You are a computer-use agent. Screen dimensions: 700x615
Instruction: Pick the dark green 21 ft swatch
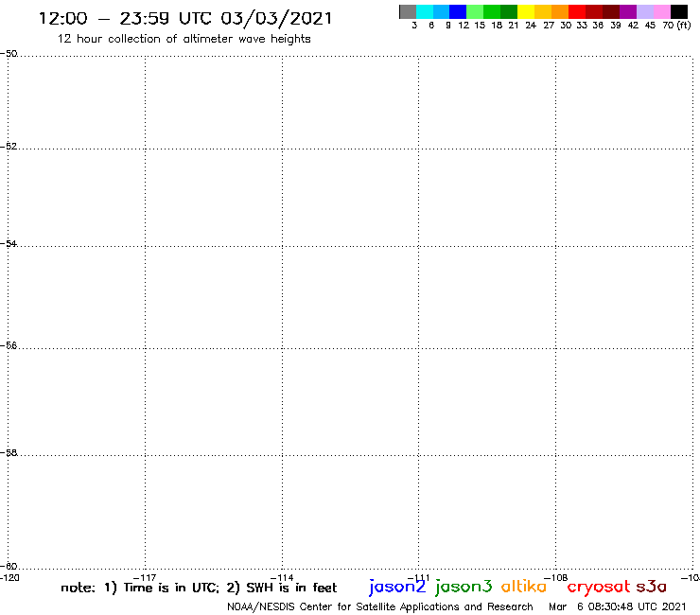point(509,11)
